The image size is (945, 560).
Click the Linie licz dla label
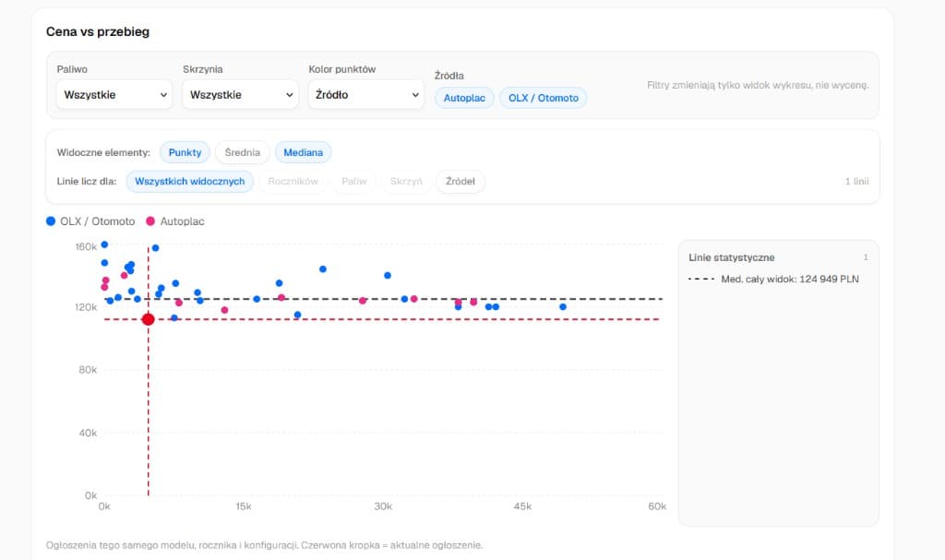point(87,182)
